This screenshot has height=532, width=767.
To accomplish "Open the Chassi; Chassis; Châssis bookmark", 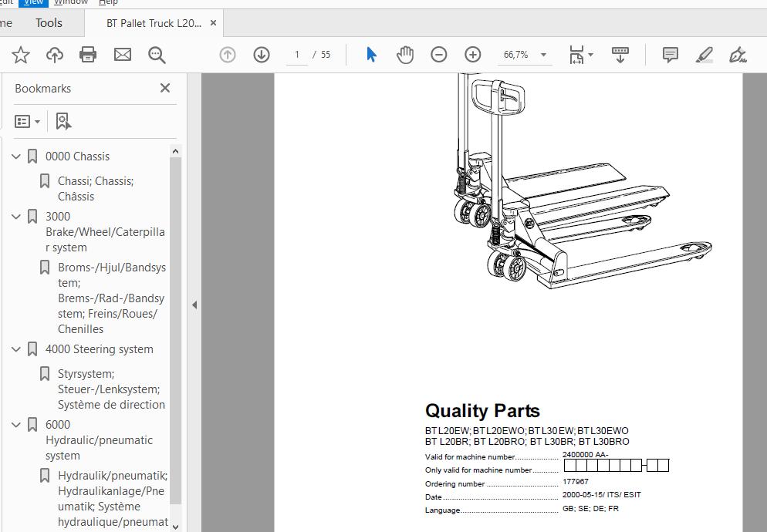I will [95, 188].
